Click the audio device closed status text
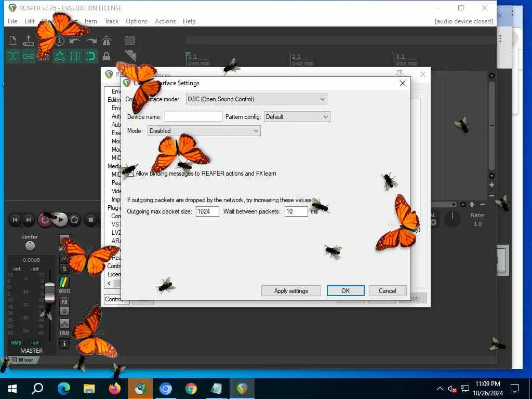Viewport: 532px width, 399px height. [463, 21]
